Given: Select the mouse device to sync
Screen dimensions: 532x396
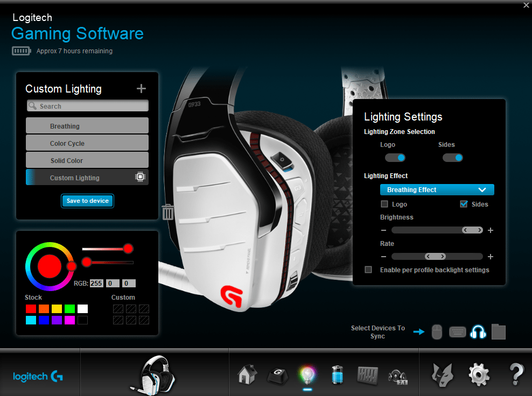Looking at the screenshot, I should (x=437, y=332).
